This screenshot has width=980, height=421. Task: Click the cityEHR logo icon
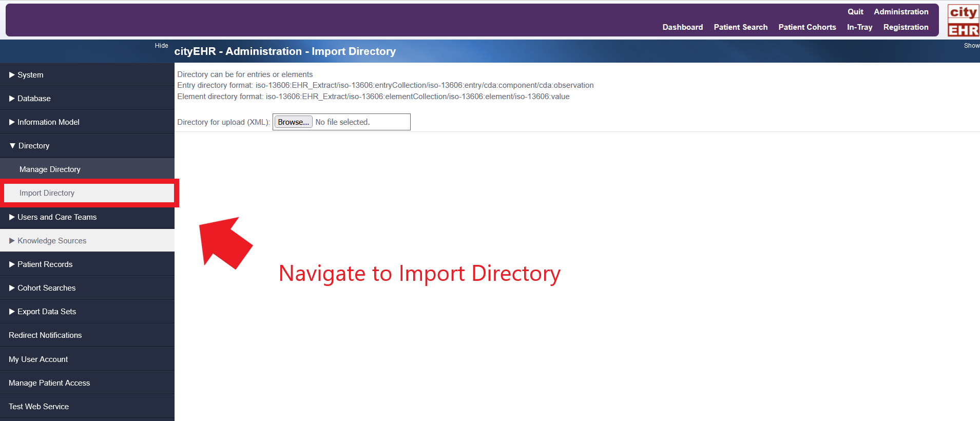963,21
